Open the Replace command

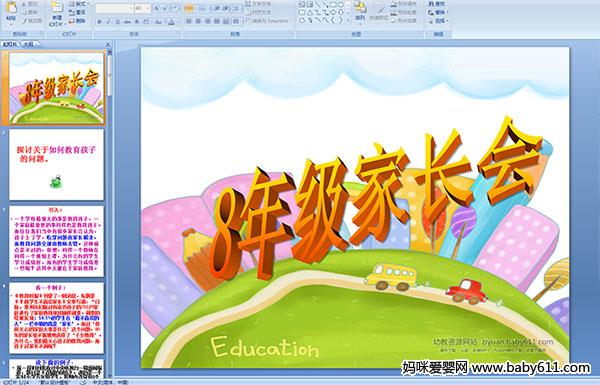coord(439,12)
